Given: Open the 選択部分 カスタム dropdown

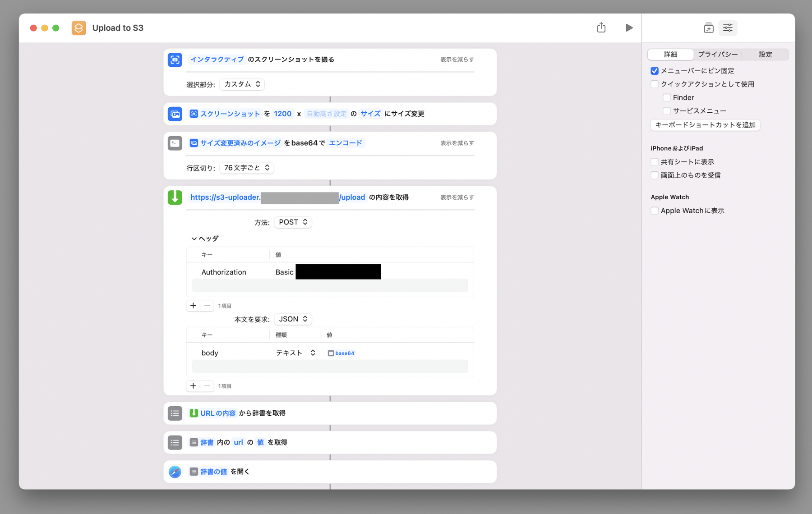Looking at the screenshot, I should point(242,84).
